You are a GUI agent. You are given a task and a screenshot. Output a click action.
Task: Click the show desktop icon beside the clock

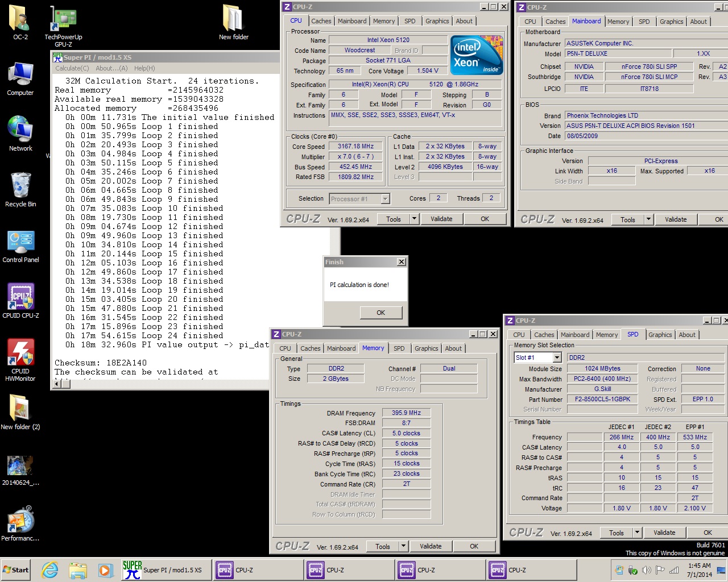pos(721,570)
